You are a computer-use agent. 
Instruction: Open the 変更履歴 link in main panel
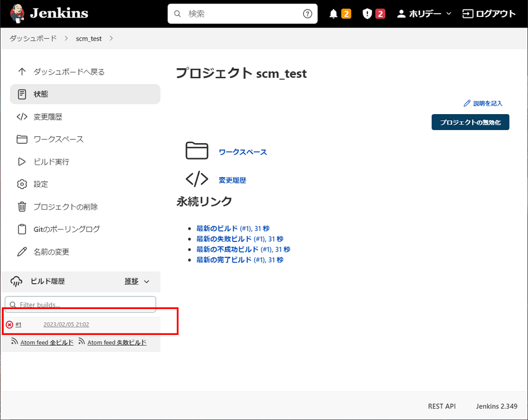pyautogui.click(x=232, y=180)
